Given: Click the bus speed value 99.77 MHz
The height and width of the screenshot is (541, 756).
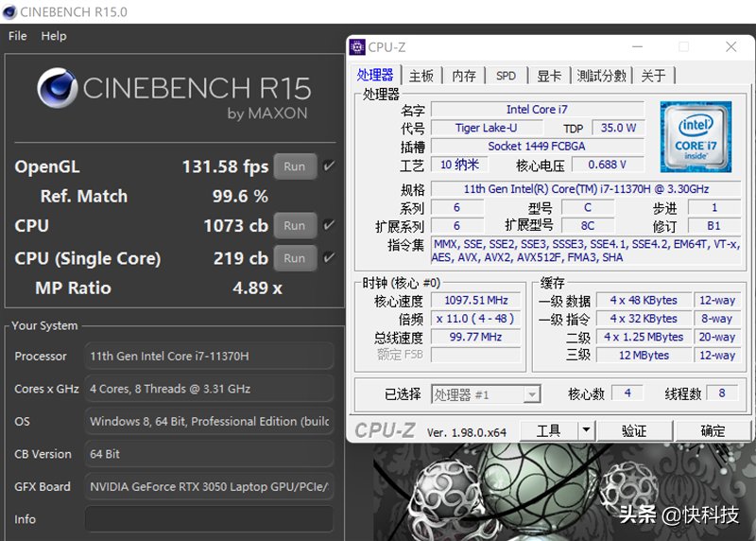Looking at the screenshot, I should [x=476, y=337].
